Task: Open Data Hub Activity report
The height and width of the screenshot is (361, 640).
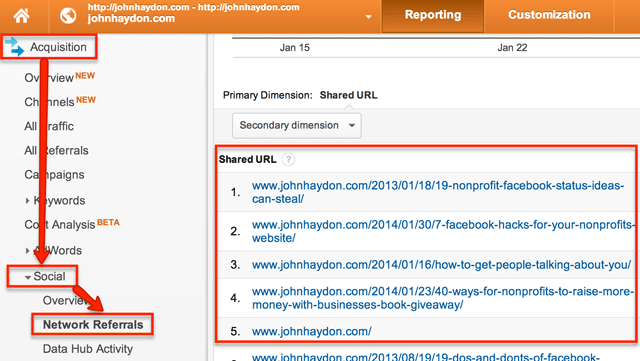Action: pyautogui.click(x=88, y=349)
